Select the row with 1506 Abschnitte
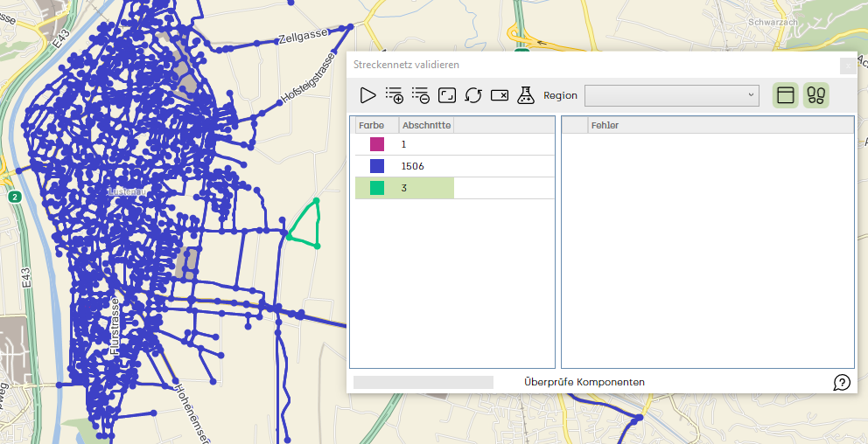This screenshot has width=868, height=444. [x=454, y=166]
